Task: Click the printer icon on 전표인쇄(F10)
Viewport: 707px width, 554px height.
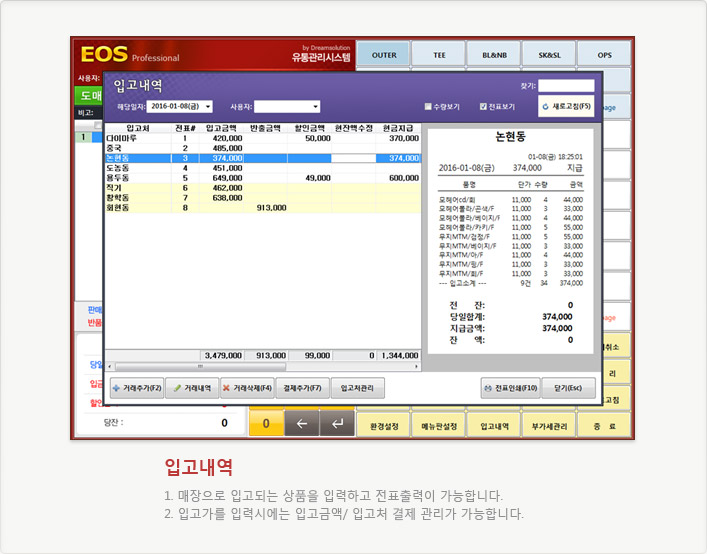Action: 488,388
